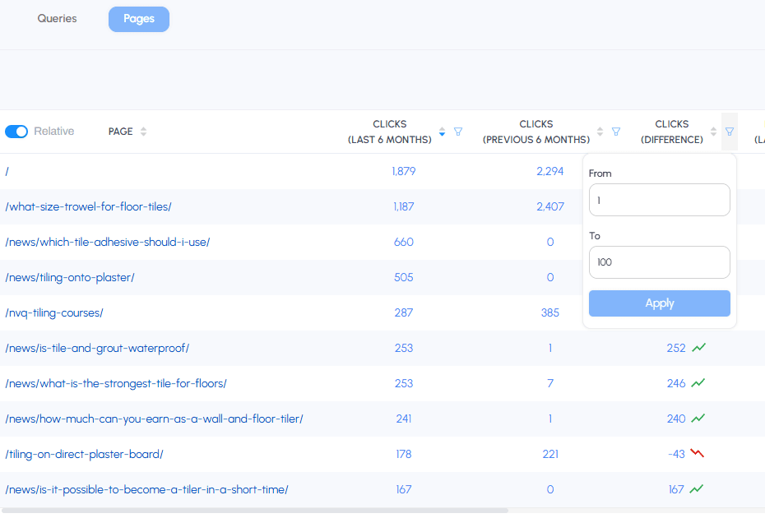Click the red downtrend icon next to -43
Viewport: 765px width, 532px height.
697,453
